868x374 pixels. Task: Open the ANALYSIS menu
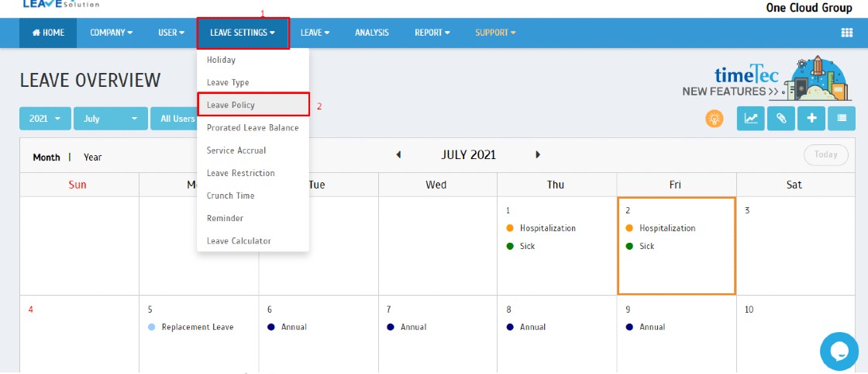(x=372, y=33)
